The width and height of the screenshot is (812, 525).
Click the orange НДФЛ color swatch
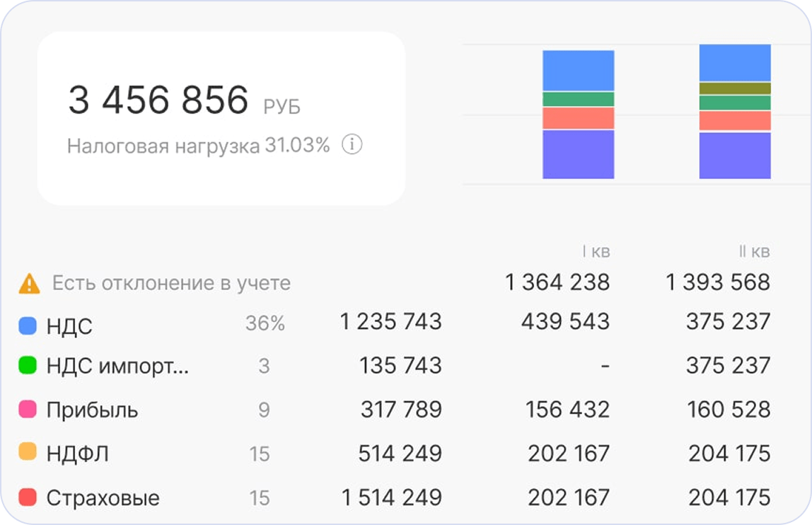coord(28,451)
